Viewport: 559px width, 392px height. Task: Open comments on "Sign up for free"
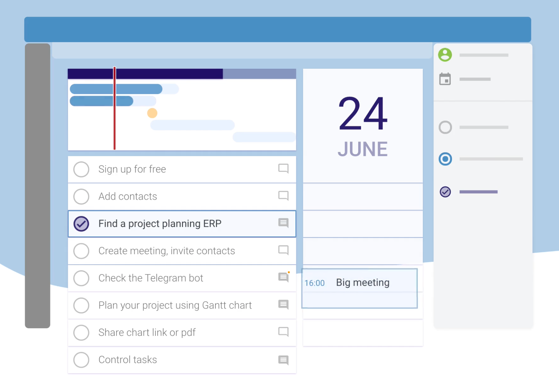(283, 169)
